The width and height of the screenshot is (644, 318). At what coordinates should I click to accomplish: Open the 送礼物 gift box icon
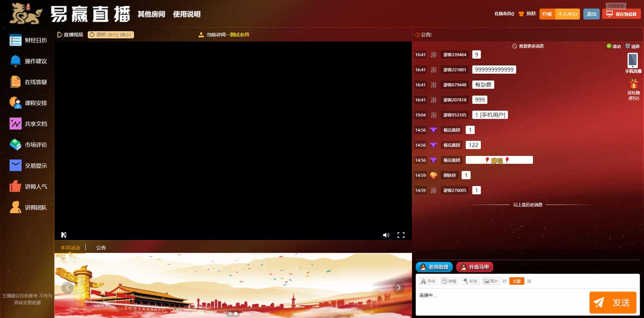634,84
